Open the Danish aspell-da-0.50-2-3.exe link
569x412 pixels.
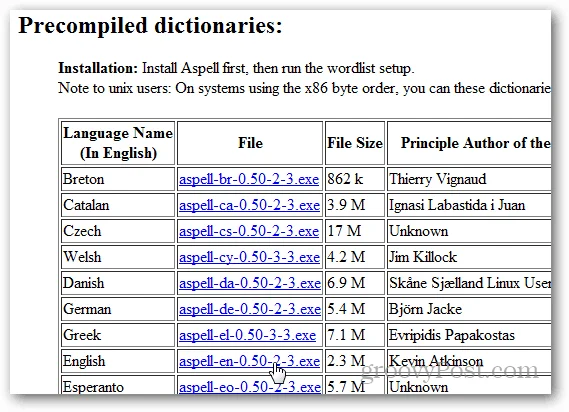pyautogui.click(x=250, y=283)
